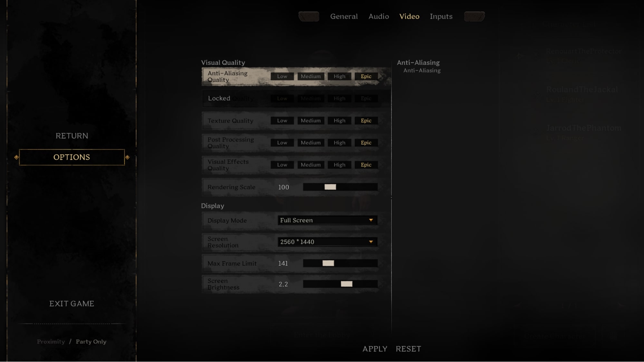This screenshot has width=644, height=362.
Task: Click the Video tab in settings
Action: click(x=409, y=16)
